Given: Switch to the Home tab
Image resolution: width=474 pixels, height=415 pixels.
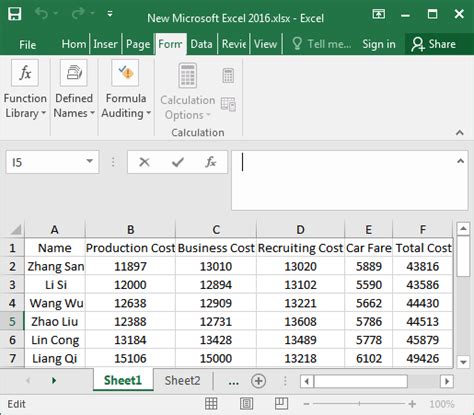Looking at the screenshot, I should coord(74,44).
